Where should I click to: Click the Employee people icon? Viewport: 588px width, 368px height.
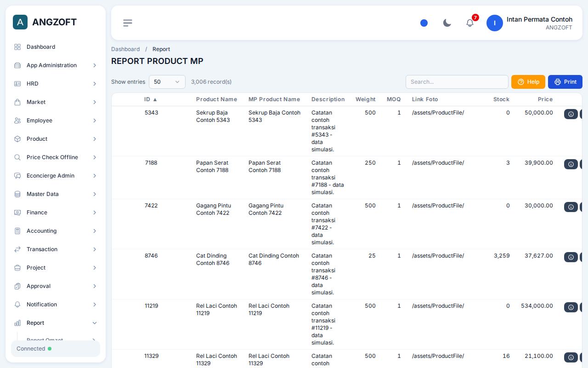point(17,121)
